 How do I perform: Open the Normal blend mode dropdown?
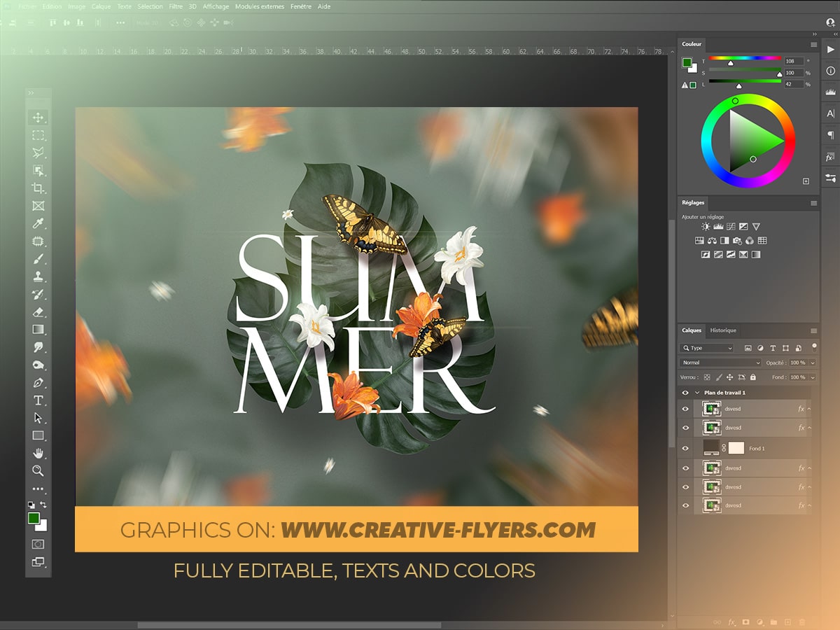[x=720, y=363]
